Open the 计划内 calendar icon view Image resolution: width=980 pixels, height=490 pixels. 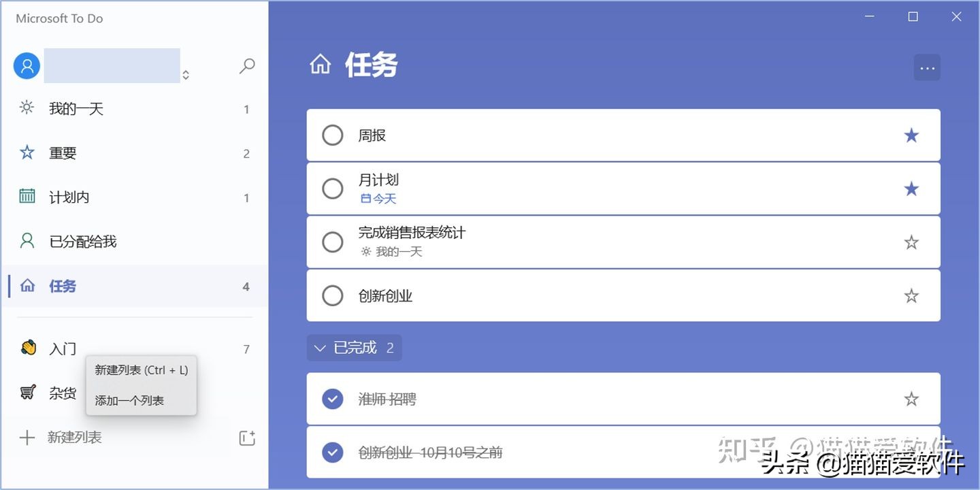coord(26,197)
